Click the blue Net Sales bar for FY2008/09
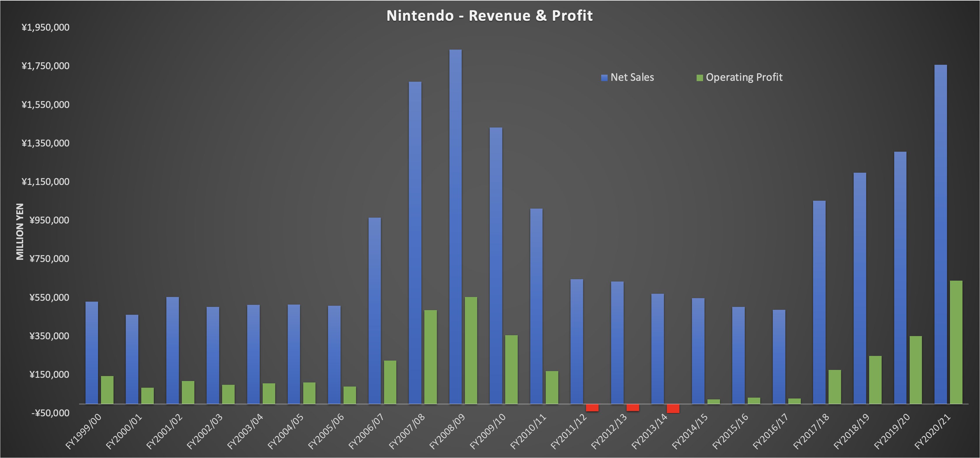Image resolution: width=980 pixels, height=458 pixels. pyautogui.click(x=455, y=227)
